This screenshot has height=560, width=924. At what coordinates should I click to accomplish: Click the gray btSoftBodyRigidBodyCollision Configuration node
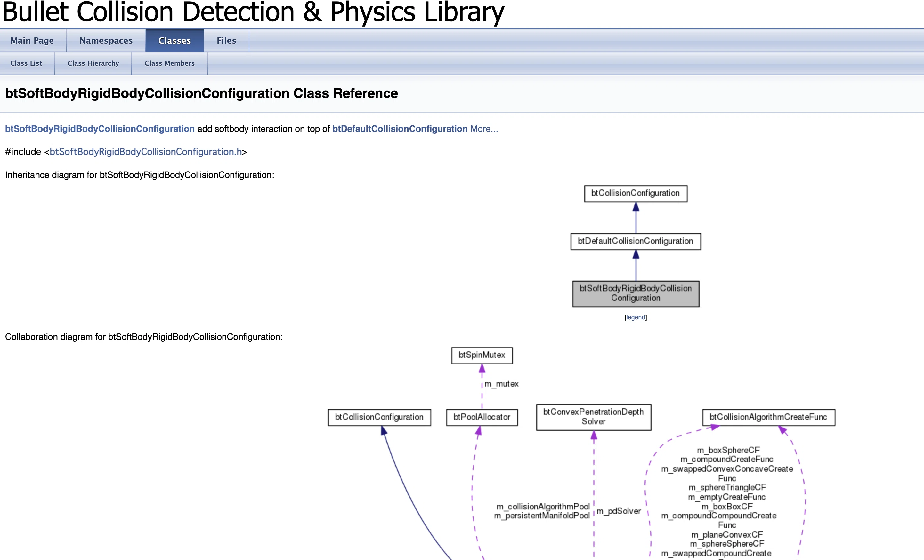[636, 294]
